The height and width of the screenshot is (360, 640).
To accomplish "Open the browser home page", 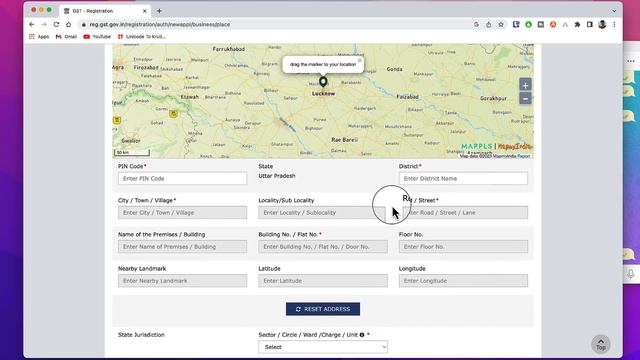I will [x=69, y=24].
